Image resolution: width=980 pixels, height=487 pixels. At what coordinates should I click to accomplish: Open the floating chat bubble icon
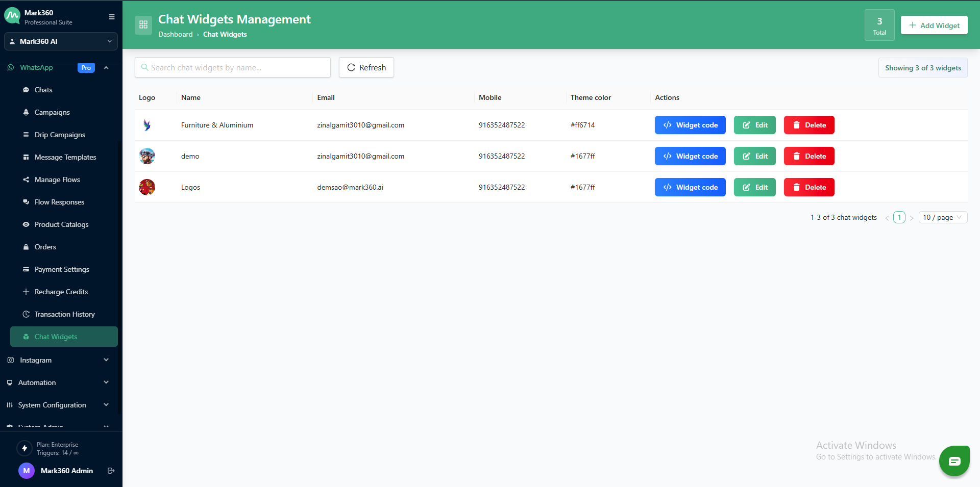954,461
